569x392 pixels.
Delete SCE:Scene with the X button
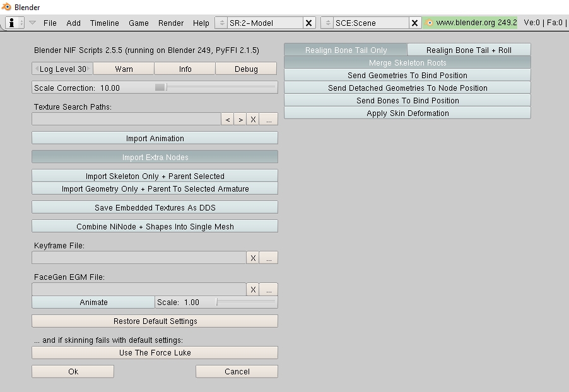coord(415,23)
